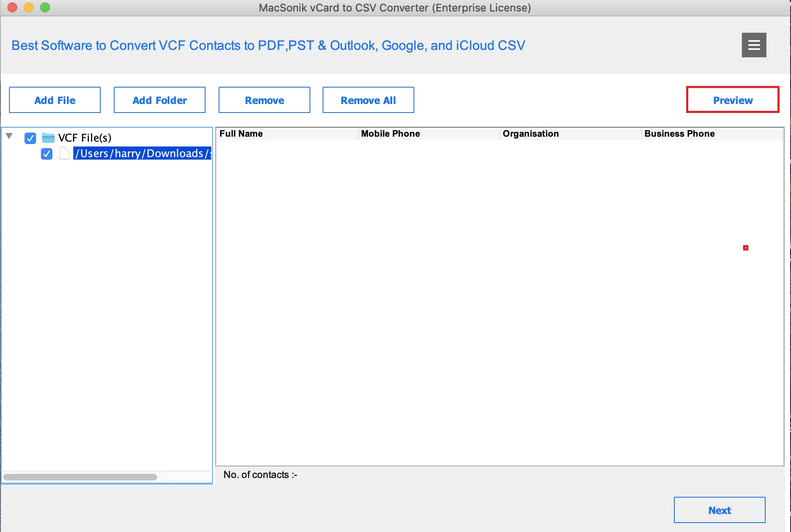This screenshot has height=532, width=791.
Task: Collapse the VCF File(s) tree node
Action: click(x=9, y=136)
